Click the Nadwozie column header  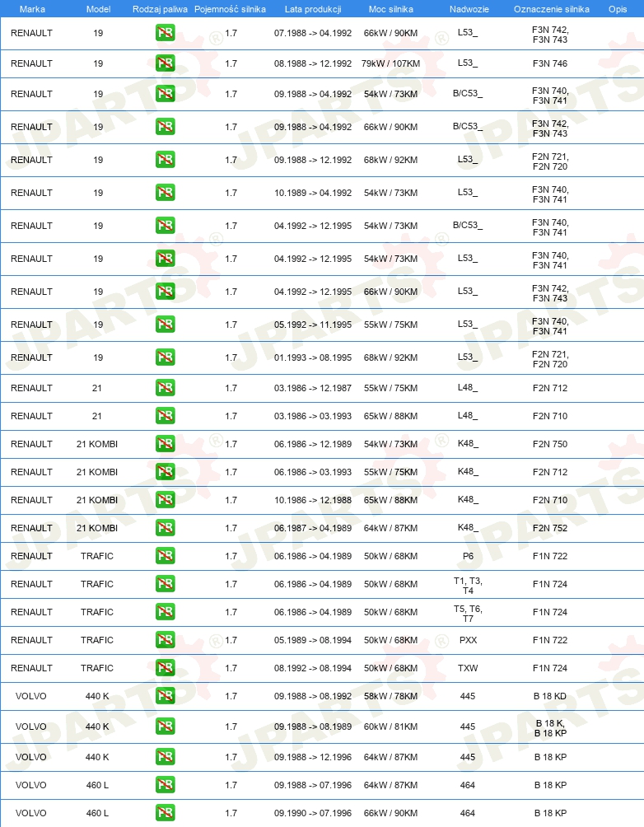point(469,9)
